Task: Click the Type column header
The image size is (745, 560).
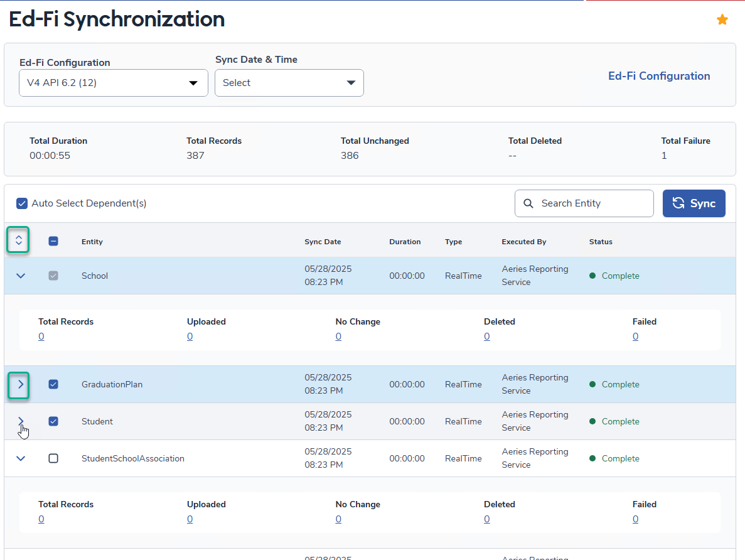Action: pos(453,242)
